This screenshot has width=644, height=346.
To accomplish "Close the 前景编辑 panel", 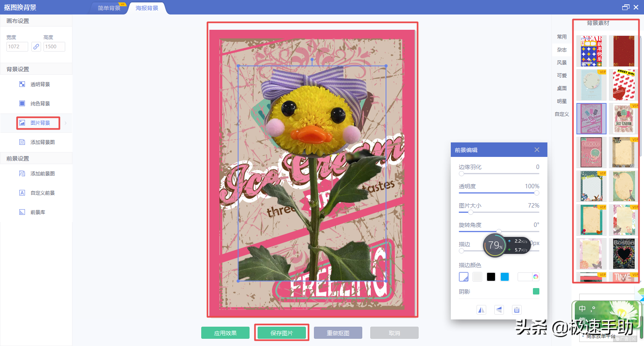I will point(537,150).
